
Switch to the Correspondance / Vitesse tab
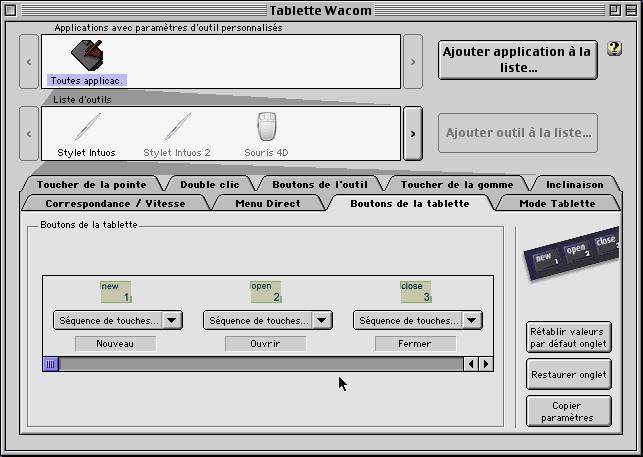[x=115, y=203]
